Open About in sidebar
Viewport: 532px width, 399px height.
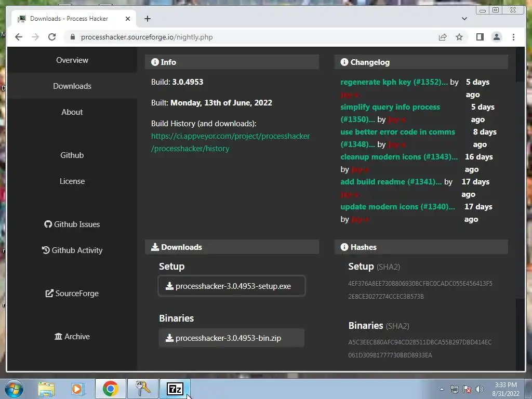point(72,112)
